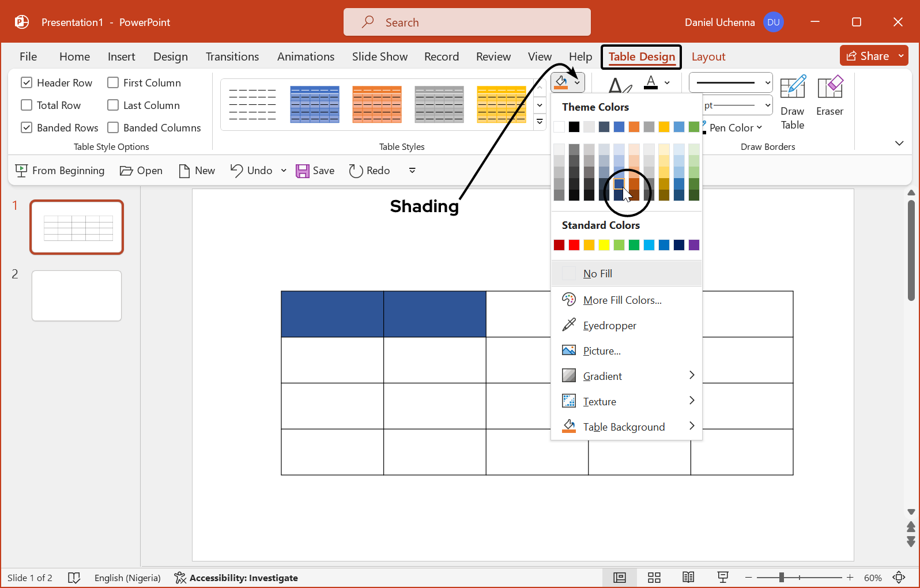Click the Save icon in quick toolbar

303,171
